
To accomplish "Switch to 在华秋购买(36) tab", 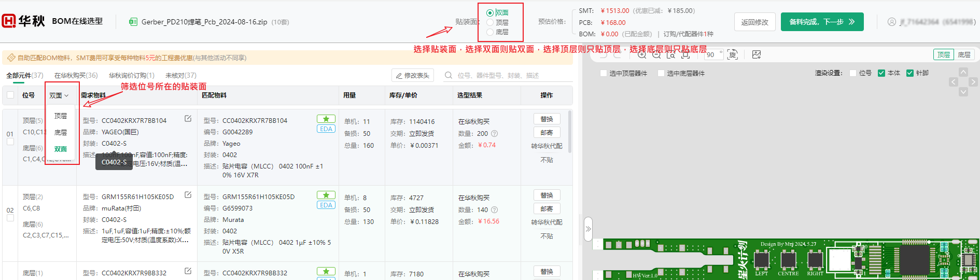I will (76, 76).
